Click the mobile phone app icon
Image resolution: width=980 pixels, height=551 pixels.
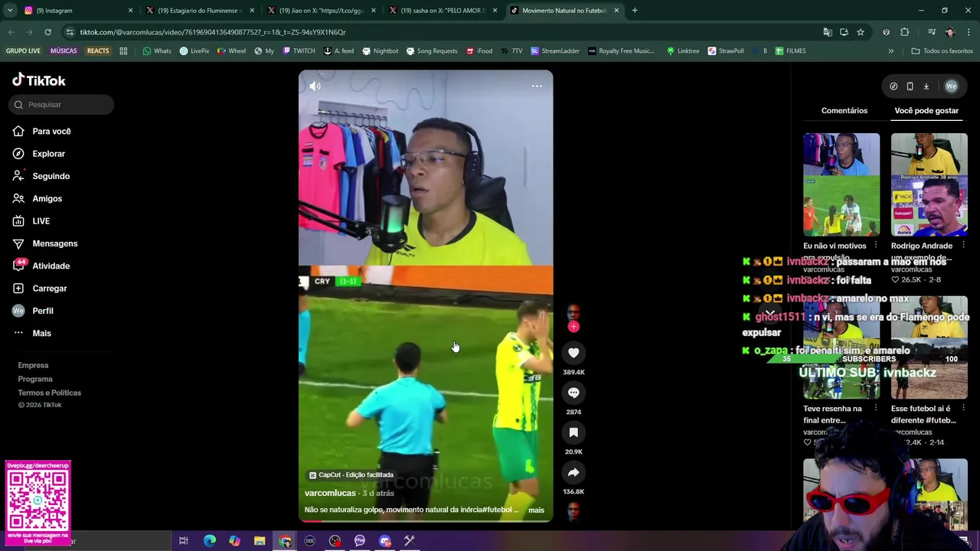[x=910, y=86]
